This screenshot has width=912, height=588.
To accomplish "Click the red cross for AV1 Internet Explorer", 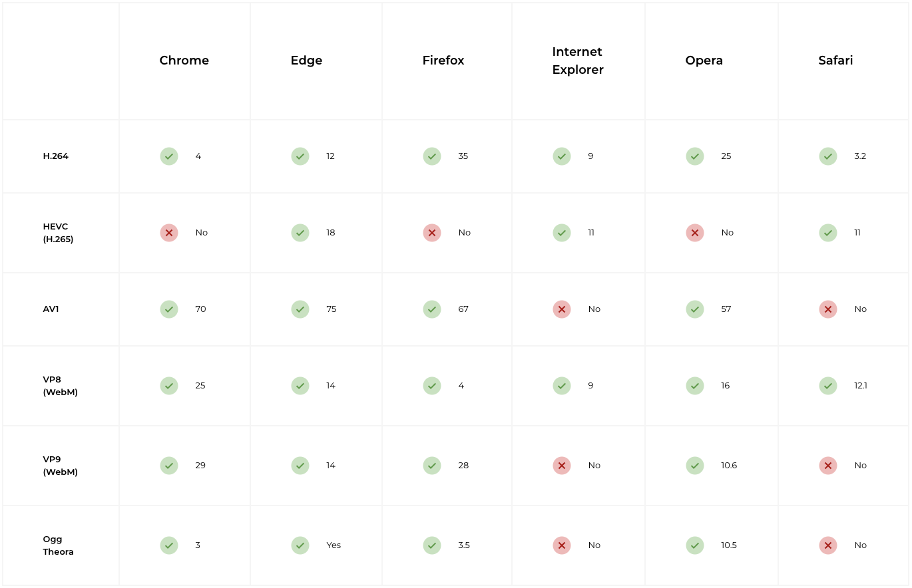I will click(x=562, y=309).
